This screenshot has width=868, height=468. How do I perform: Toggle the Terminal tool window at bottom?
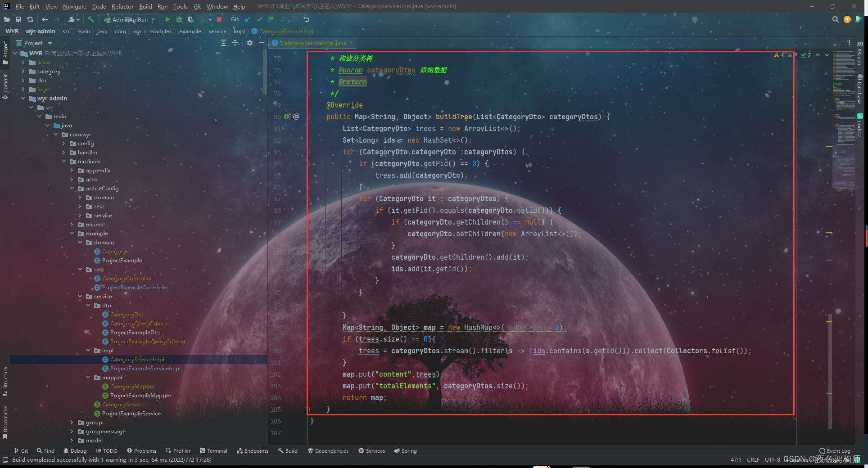click(213, 450)
